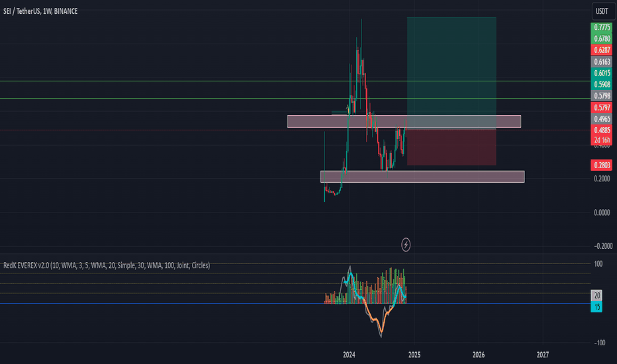
Task: Click the indicator value 20 label
Action: click(x=596, y=296)
